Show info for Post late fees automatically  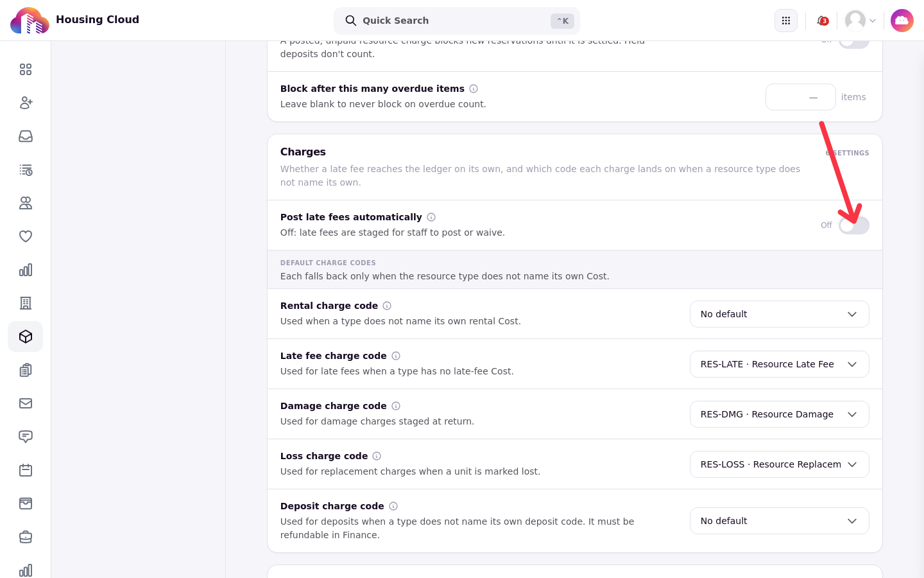point(431,217)
